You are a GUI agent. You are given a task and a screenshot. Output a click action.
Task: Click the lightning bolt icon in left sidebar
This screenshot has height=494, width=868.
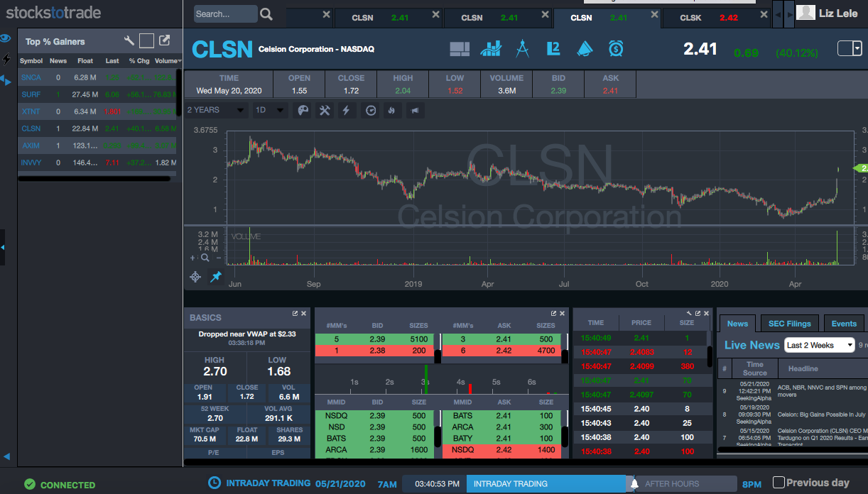pyautogui.click(x=7, y=59)
